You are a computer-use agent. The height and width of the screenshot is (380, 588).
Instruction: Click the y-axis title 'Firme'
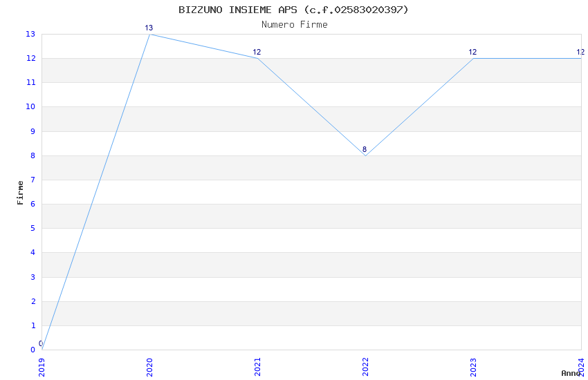click(20, 193)
